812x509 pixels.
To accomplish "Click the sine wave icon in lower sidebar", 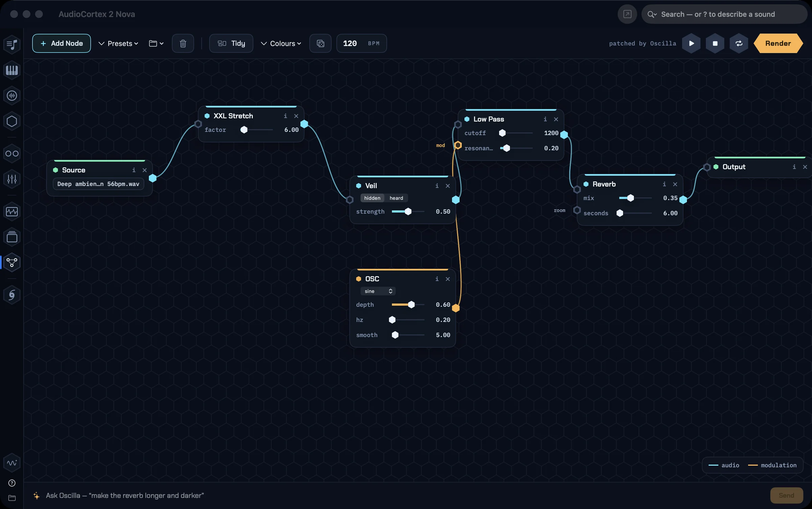I will pos(12,463).
